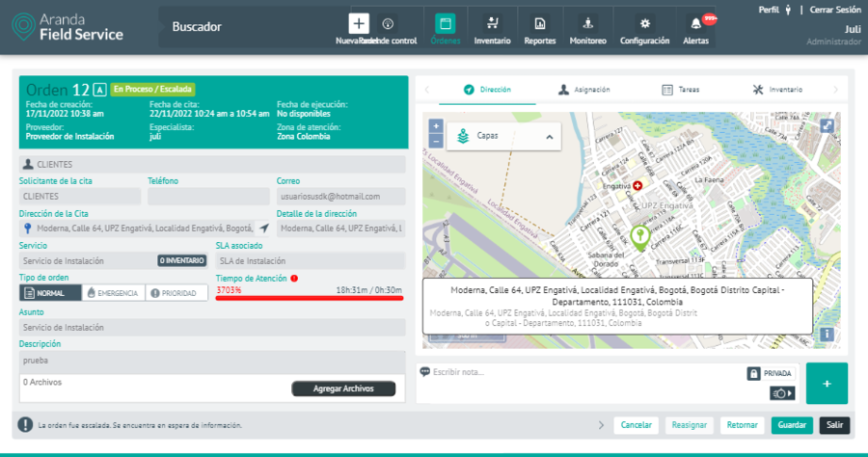Image resolution: width=868 pixels, height=457 pixels.
Task: Go to previous tabs with left chevron
Action: (427, 90)
